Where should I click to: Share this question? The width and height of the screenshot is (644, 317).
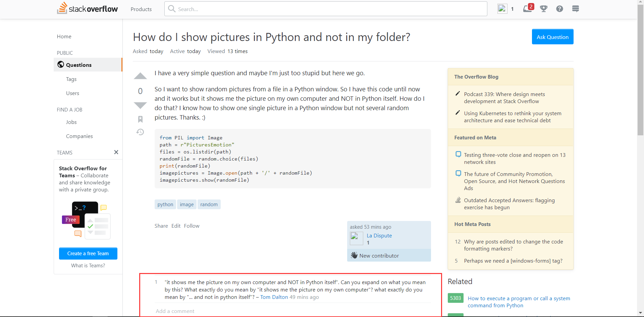point(161,226)
